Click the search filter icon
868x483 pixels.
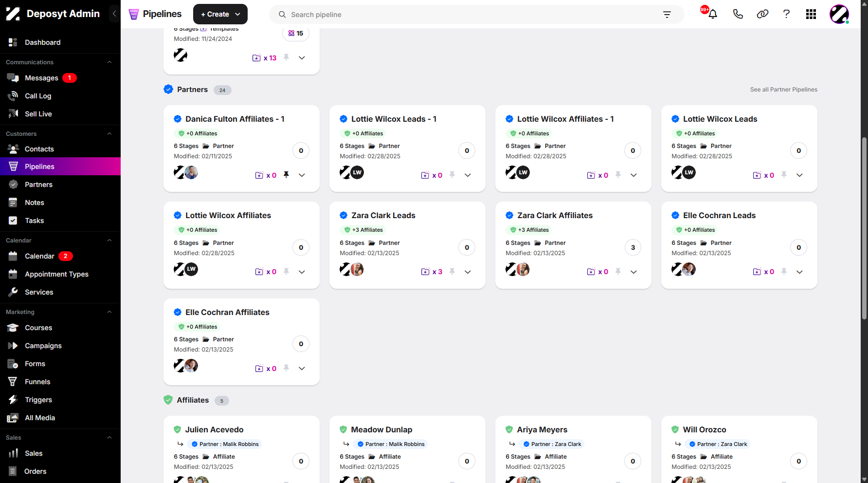(667, 15)
